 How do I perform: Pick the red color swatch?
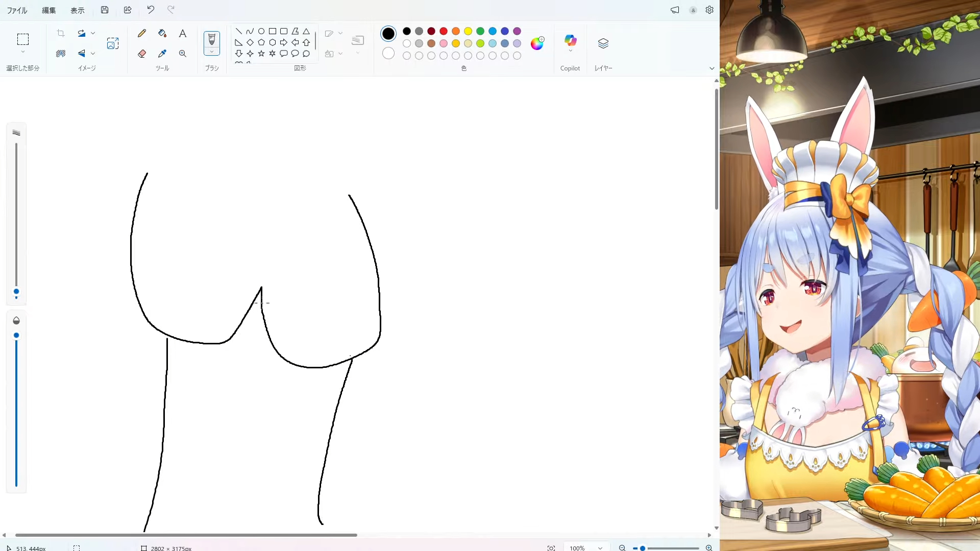pos(444,31)
